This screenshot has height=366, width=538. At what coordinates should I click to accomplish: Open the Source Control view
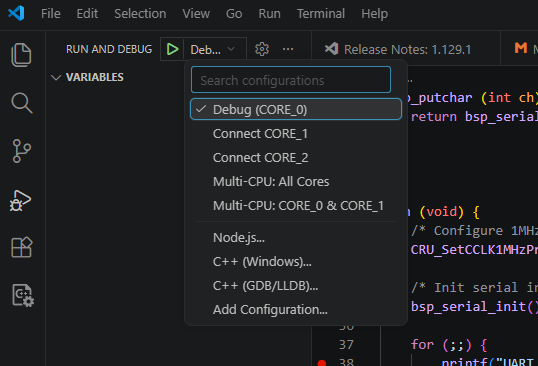[x=22, y=151]
